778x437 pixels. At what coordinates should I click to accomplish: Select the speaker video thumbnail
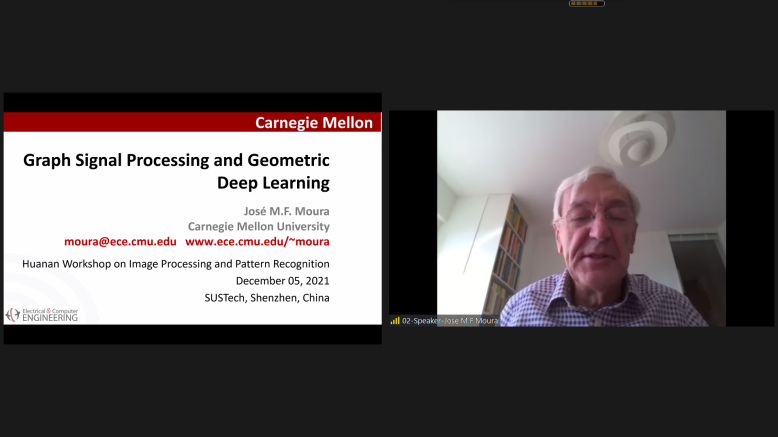[581, 218]
